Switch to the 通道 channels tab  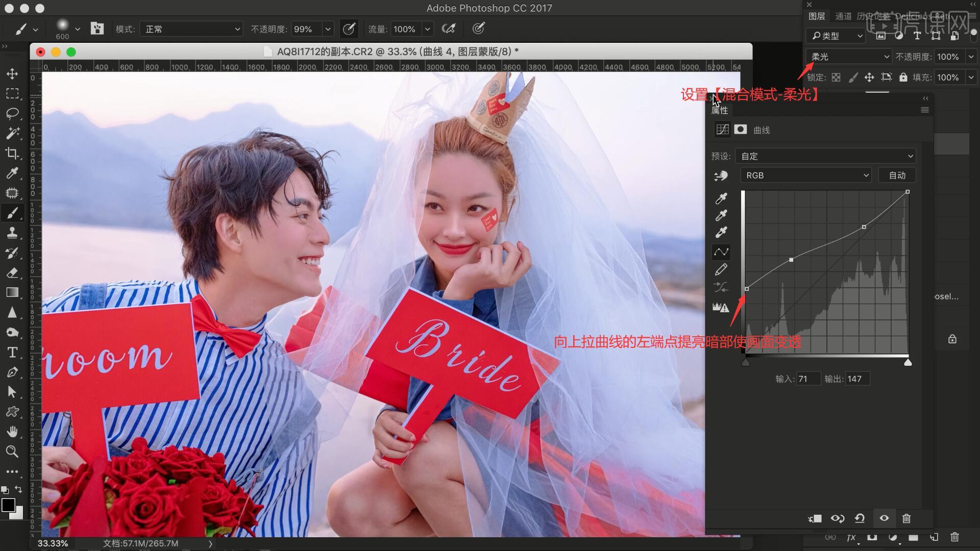pyautogui.click(x=843, y=16)
